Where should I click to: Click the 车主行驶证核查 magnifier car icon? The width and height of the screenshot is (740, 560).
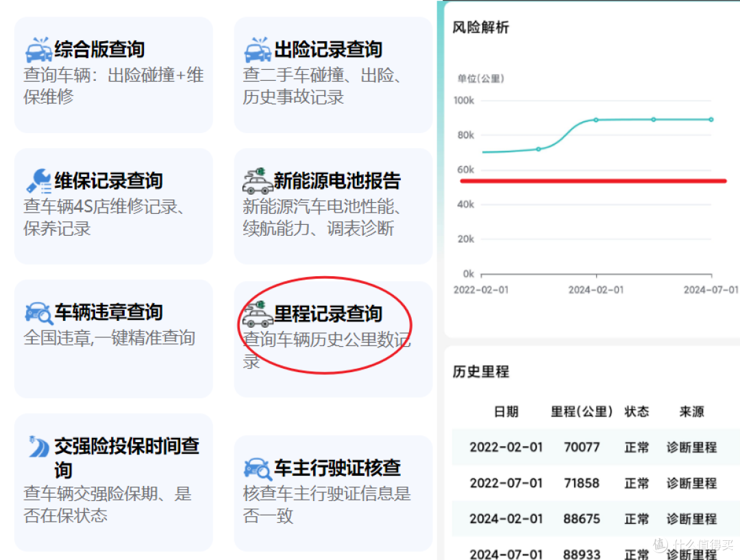[x=258, y=469]
